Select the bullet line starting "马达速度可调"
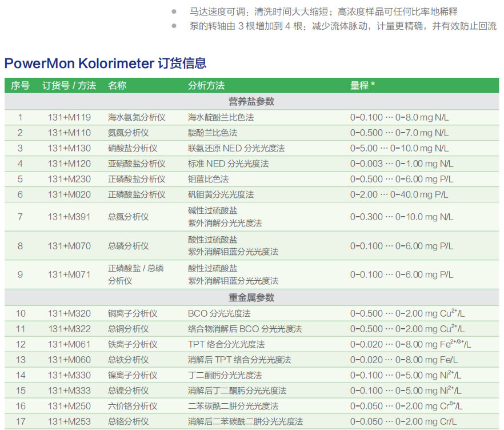The image size is (504, 430). tap(323, 12)
